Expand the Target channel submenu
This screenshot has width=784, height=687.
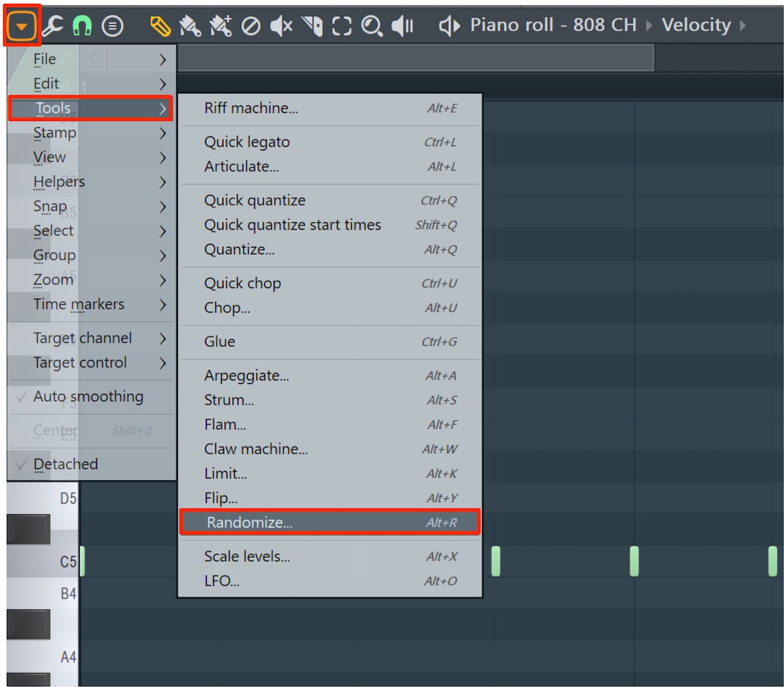click(x=91, y=338)
